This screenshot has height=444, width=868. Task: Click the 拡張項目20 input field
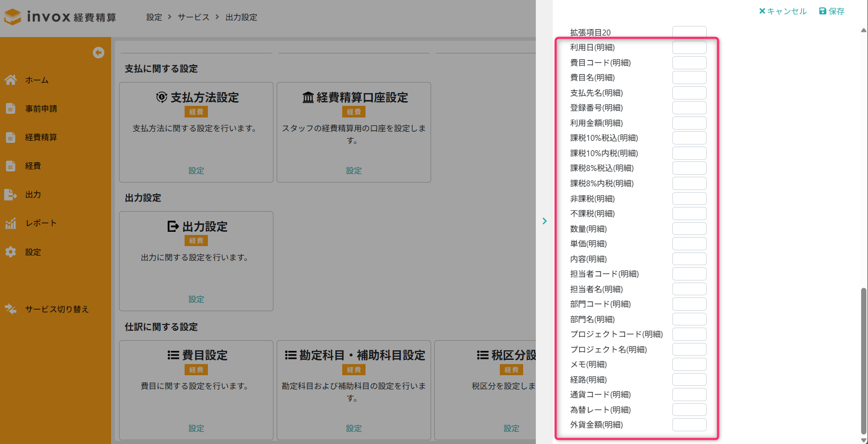click(x=689, y=32)
